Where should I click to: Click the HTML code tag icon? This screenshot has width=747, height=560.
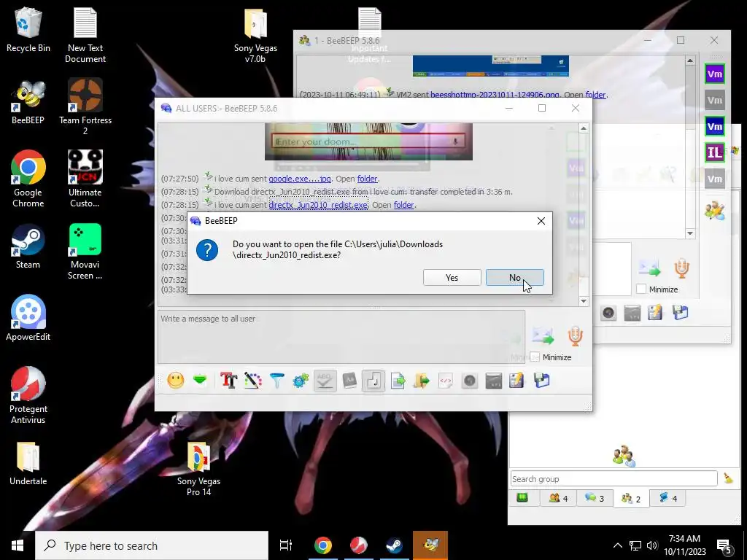(x=446, y=381)
